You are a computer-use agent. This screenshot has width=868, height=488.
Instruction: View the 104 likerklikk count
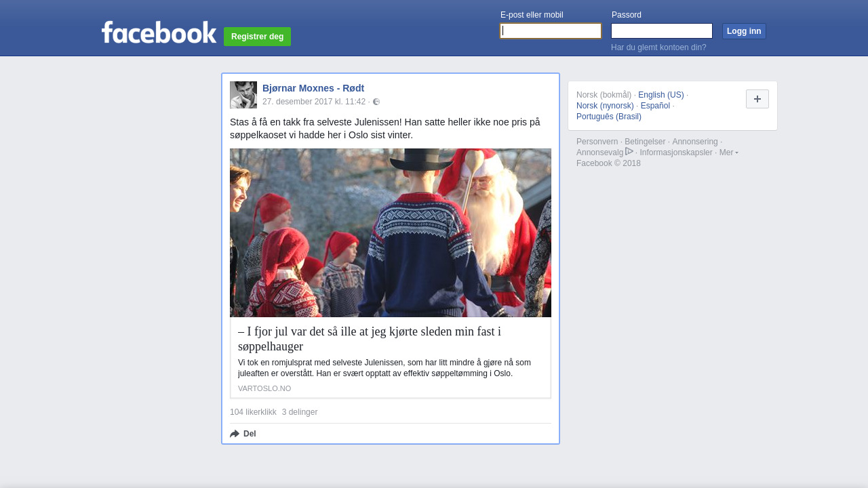coord(253,412)
